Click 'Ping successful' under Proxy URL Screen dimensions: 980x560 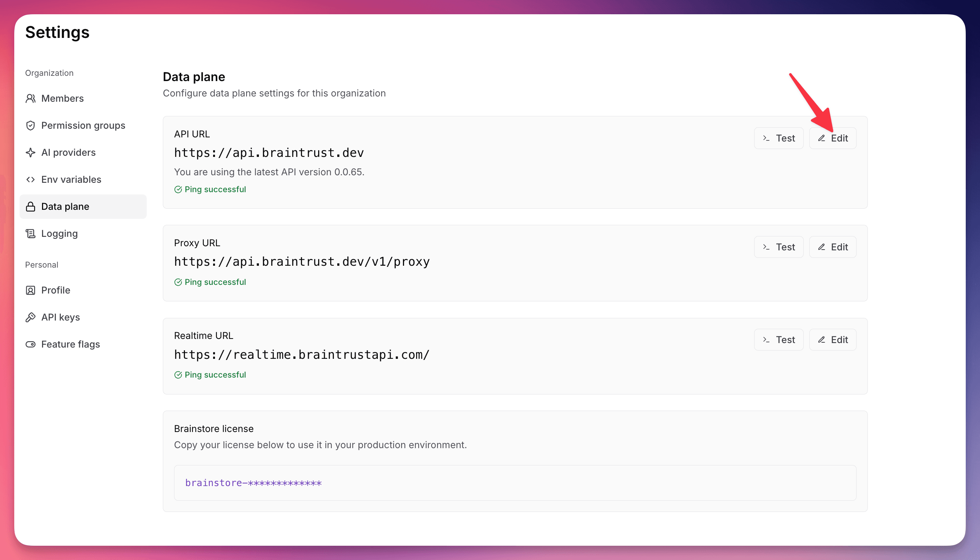click(215, 282)
